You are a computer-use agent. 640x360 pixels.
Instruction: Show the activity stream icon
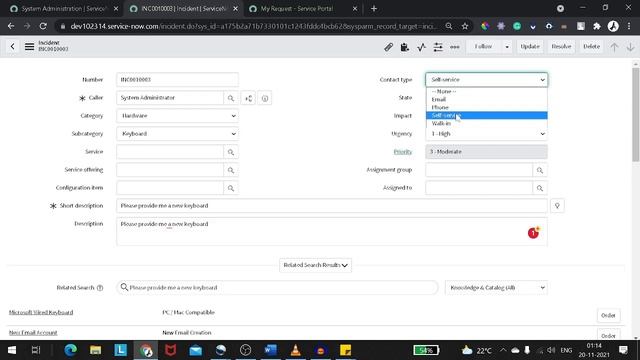(x=421, y=47)
